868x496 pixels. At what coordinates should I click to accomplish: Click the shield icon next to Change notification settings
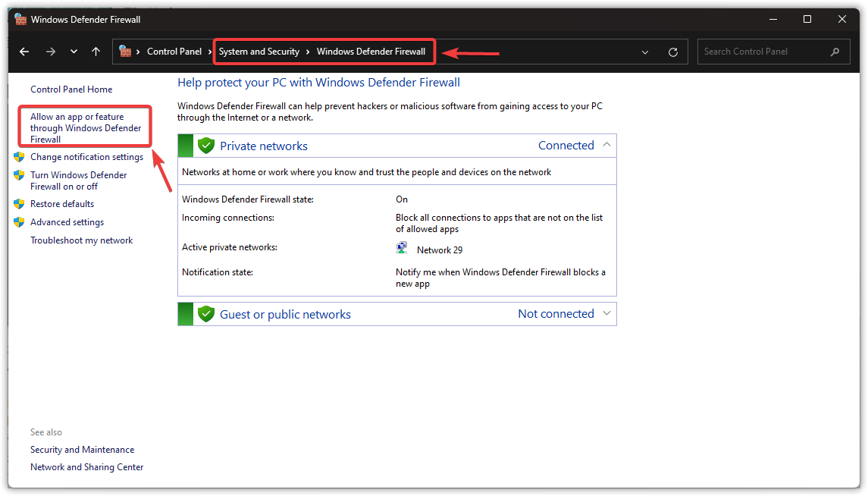pos(20,157)
